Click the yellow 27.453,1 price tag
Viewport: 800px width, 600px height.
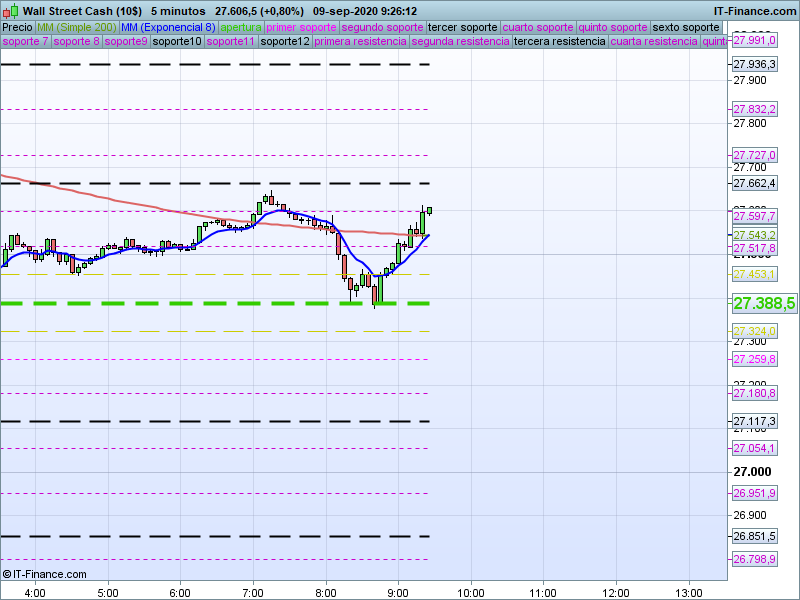coord(755,274)
